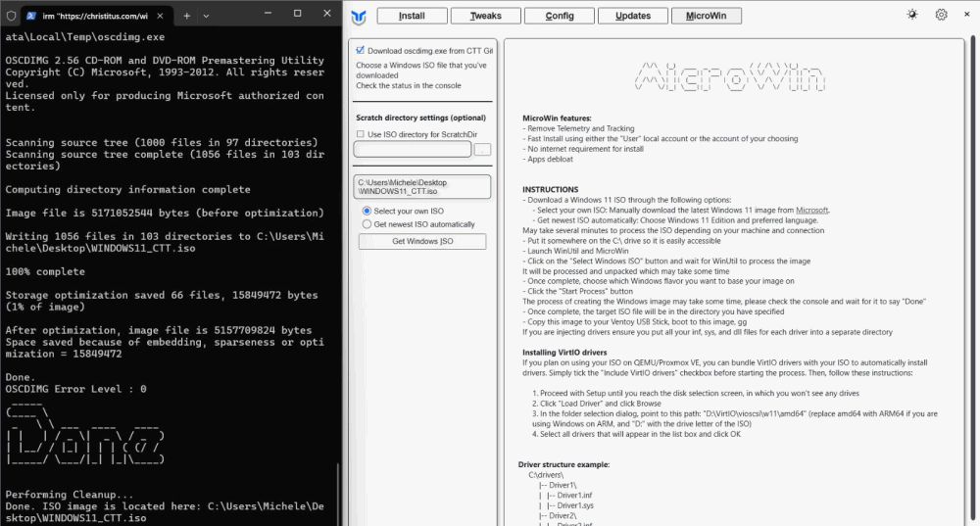The height and width of the screenshot is (526, 980).
Task: Select the irm christitus terminal tab
Action: tap(95, 16)
